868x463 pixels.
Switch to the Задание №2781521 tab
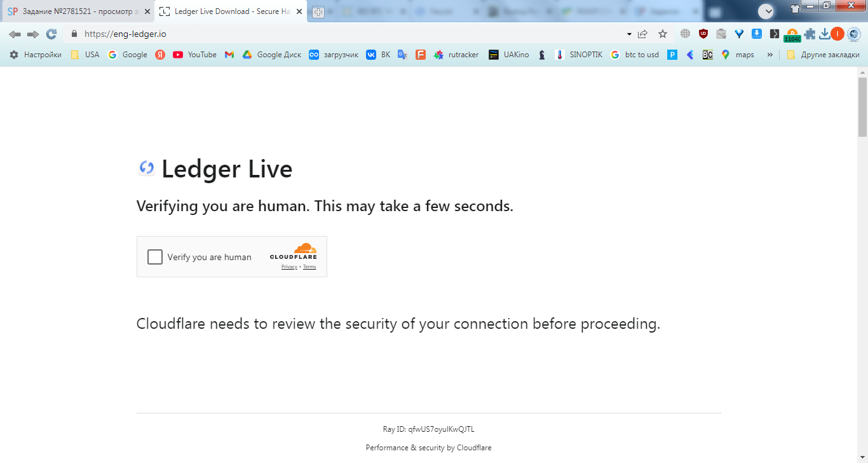click(76, 11)
